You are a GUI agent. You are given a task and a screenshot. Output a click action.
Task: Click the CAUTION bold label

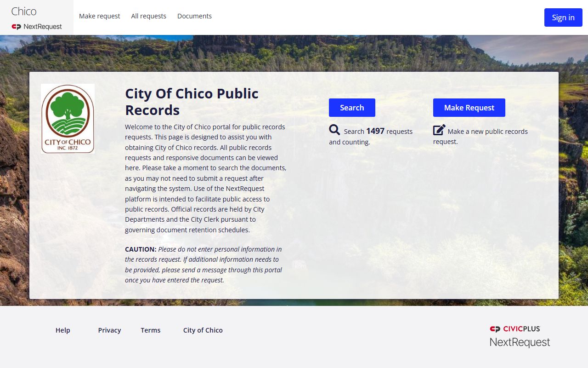[x=141, y=249]
